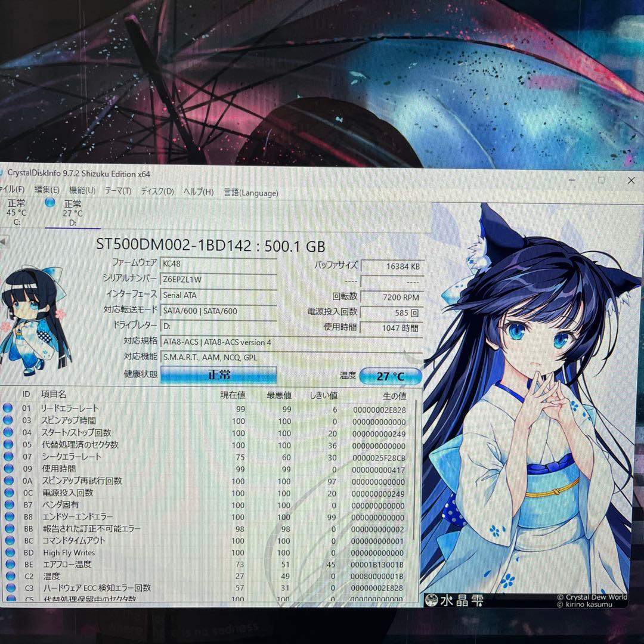Image resolution: width=644 pixels, height=644 pixels.
Task: Click the features field S.M.A.R.T., AAM, NCQ, GPL
Action: coord(292,357)
